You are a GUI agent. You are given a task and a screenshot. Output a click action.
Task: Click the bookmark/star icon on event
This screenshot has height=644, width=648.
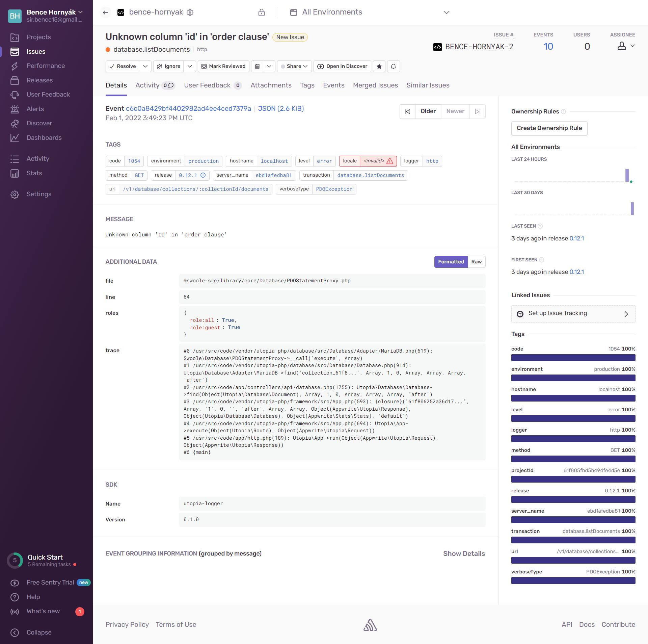380,66
